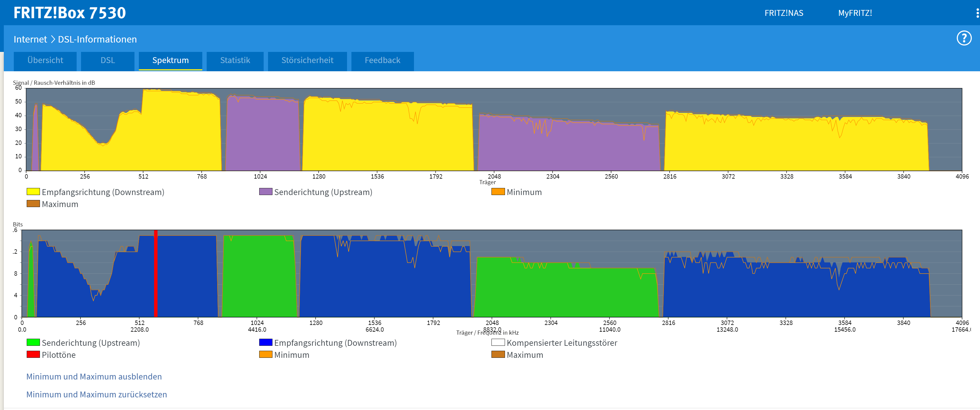
Task: Click Minimum und Maximum ausblenden link
Action: click(x=94, y=377)
